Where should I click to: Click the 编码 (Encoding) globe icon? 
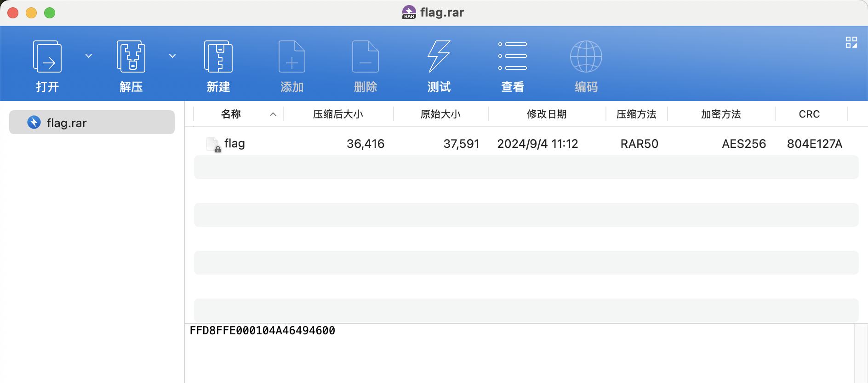coord(586,56)
